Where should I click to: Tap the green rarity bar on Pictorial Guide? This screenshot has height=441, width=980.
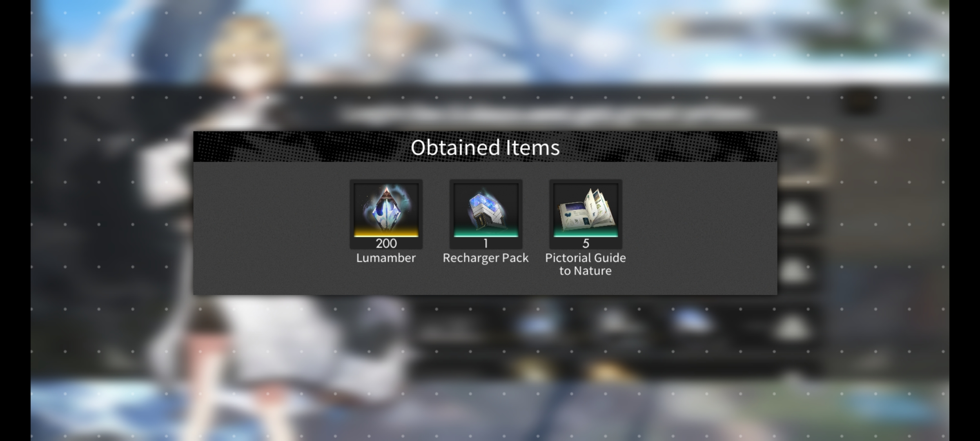(586, 234)
